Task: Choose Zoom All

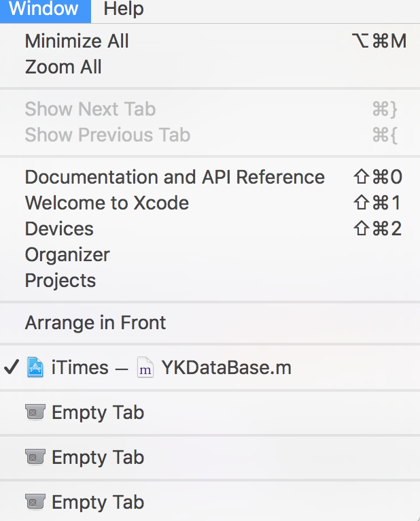Action: [63, 67]
